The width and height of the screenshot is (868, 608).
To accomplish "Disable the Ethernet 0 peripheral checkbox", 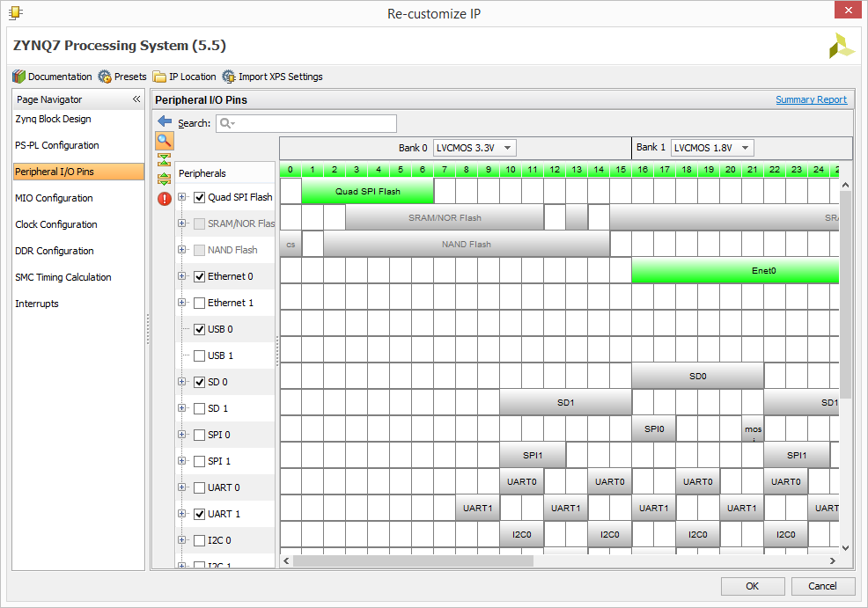I will point(199,276).
